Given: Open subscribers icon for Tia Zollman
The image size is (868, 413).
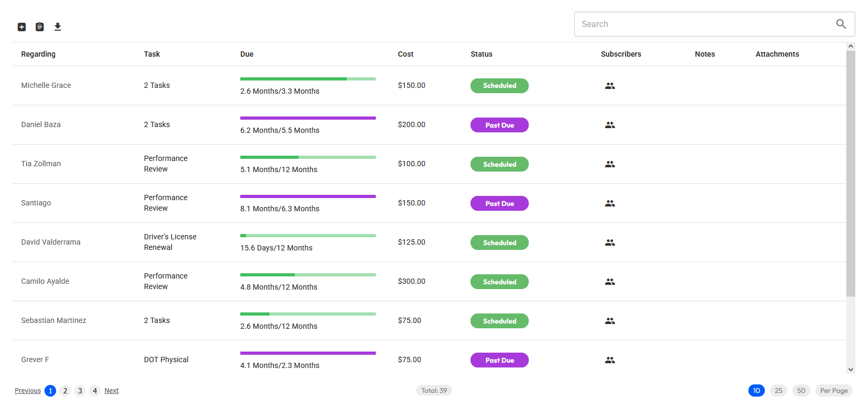Looking at the screenshot, I should (x=610, y=164).
